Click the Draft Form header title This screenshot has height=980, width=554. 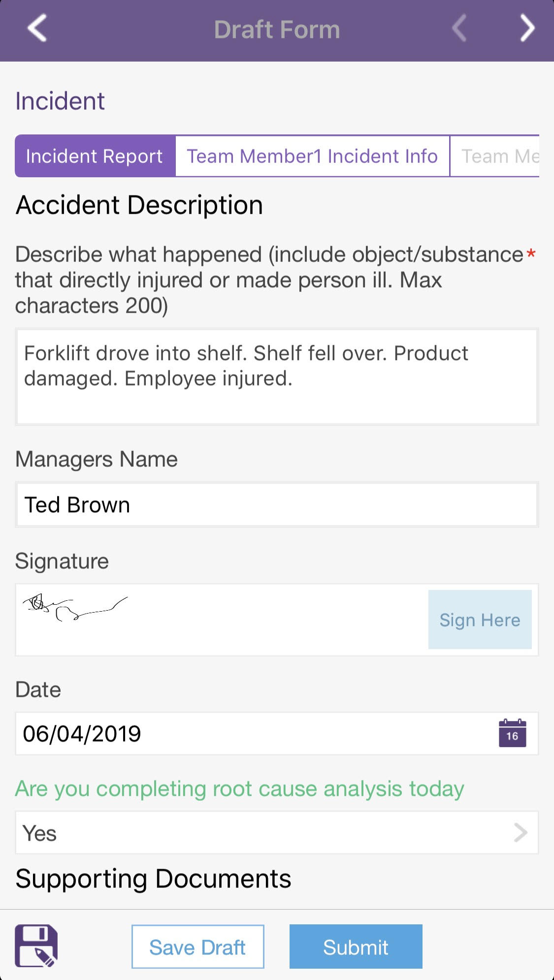coord(277,30)
